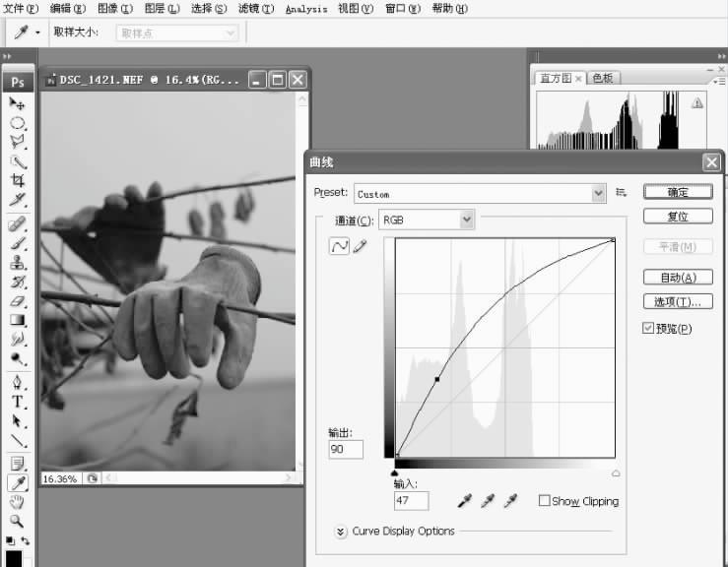Open the histogram panel flyout menu
The image size is (728, 567).
coord(719,81)
